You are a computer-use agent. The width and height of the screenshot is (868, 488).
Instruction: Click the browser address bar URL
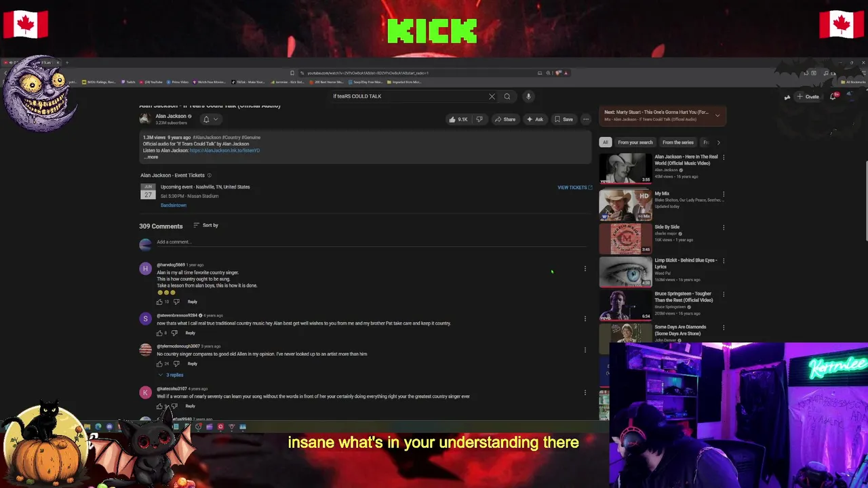click(368, 73)
